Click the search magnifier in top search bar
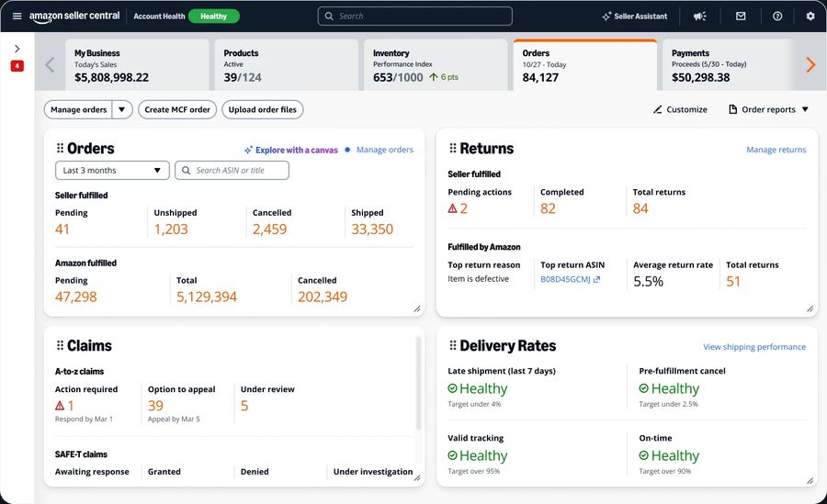The image size is (827, 504). [329, 17]
